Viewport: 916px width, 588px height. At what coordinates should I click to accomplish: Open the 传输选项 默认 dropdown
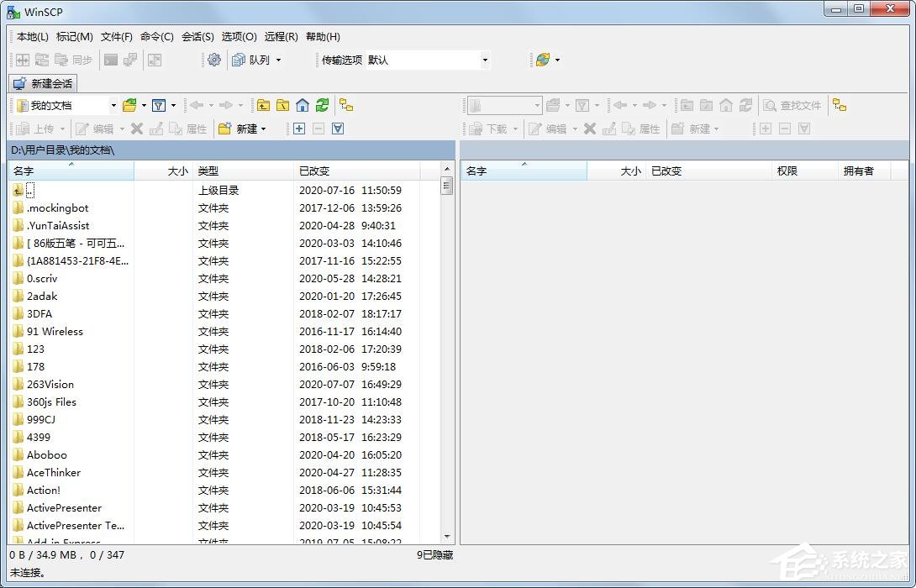click(485, 60)
